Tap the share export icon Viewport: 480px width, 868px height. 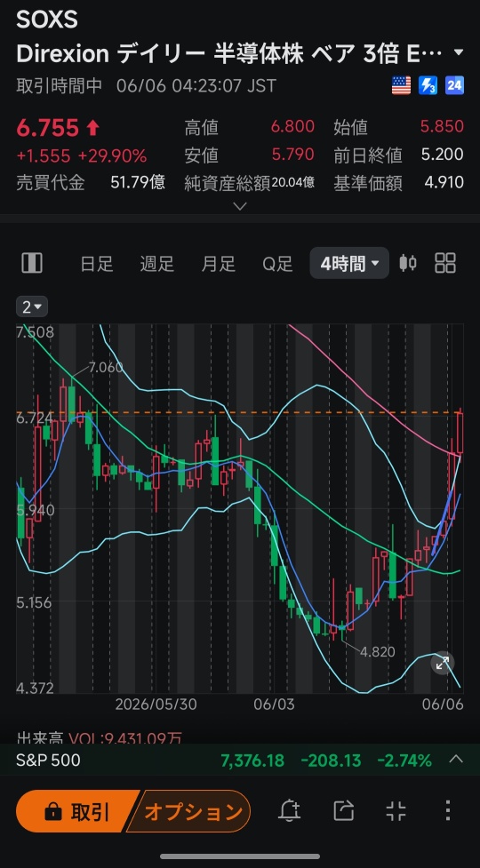(344, 811)
